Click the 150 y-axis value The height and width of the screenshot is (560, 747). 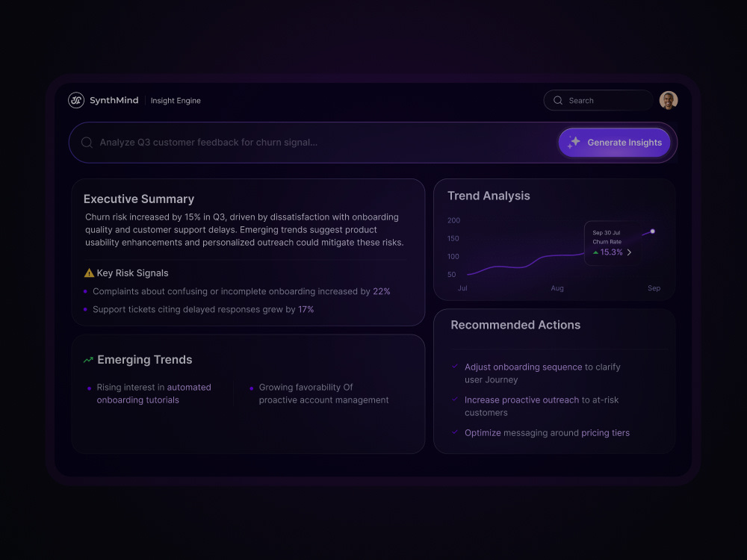tap(453, 239)
